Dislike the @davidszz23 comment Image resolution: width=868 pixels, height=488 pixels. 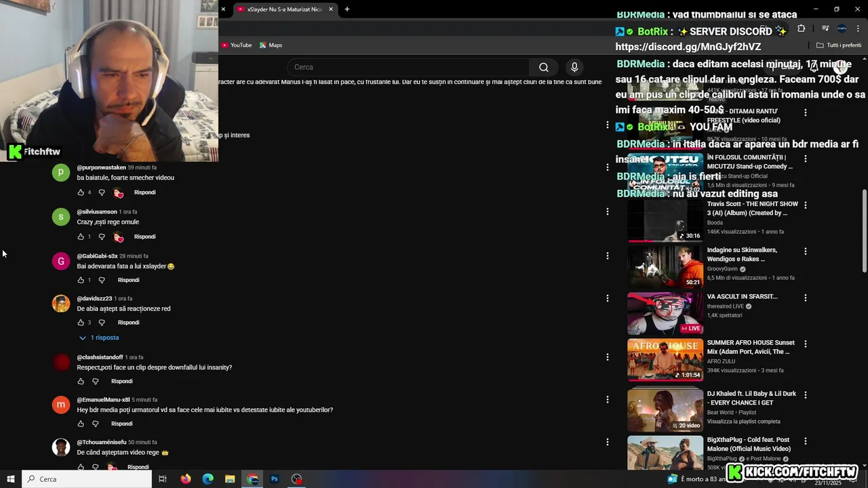(x=102, y=323)
